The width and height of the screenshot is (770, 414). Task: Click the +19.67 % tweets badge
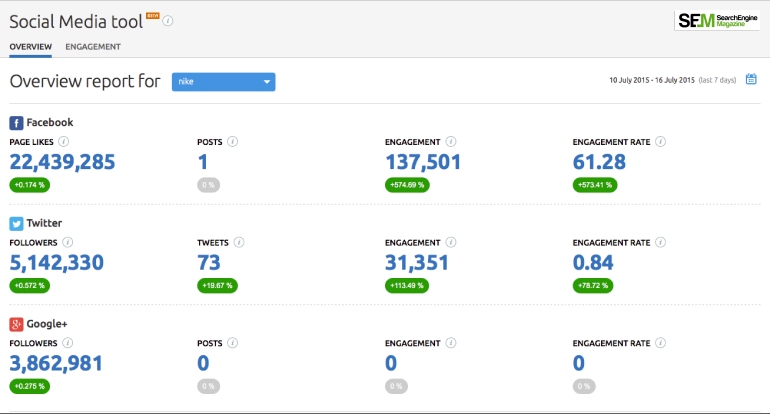click(218, 286)
